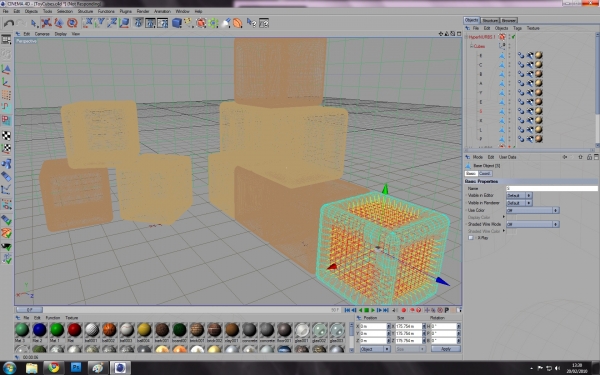The height and width of the screenshot is (375, 600).
Task: Open Photoshop from the Windows taskbar
Action: point(76,368)
